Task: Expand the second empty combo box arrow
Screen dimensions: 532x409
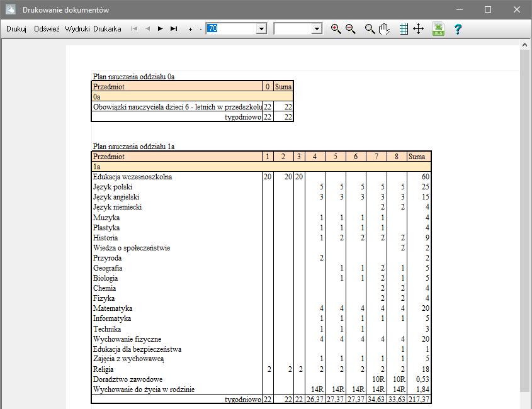Action: point(317,29)
